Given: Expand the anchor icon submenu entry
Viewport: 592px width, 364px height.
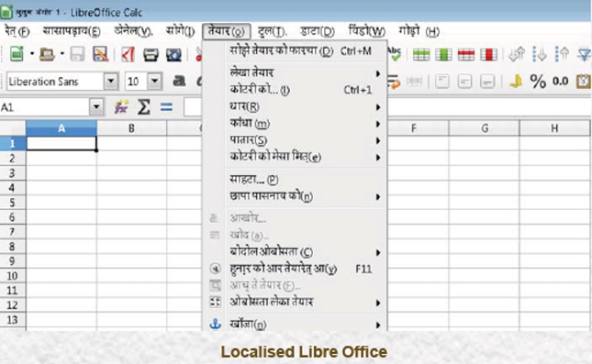Looking at the screenshot, I should point(295,325).
